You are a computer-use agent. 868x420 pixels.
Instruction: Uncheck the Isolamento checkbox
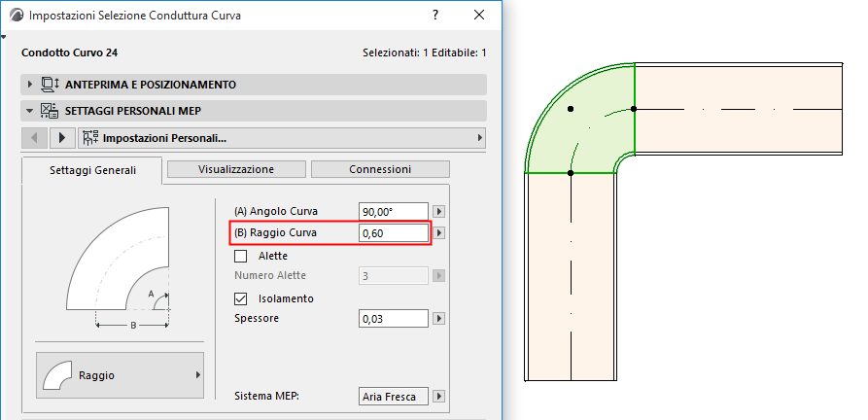pos(241,297)
